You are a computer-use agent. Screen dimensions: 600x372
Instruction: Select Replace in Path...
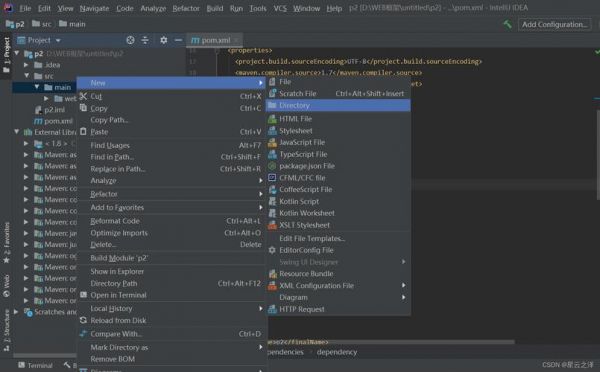[x=171, y=169]
